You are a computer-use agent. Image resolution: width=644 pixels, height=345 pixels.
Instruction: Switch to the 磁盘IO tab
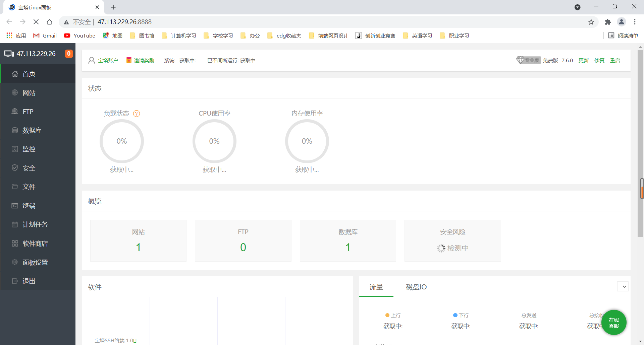tap(416, 287)
